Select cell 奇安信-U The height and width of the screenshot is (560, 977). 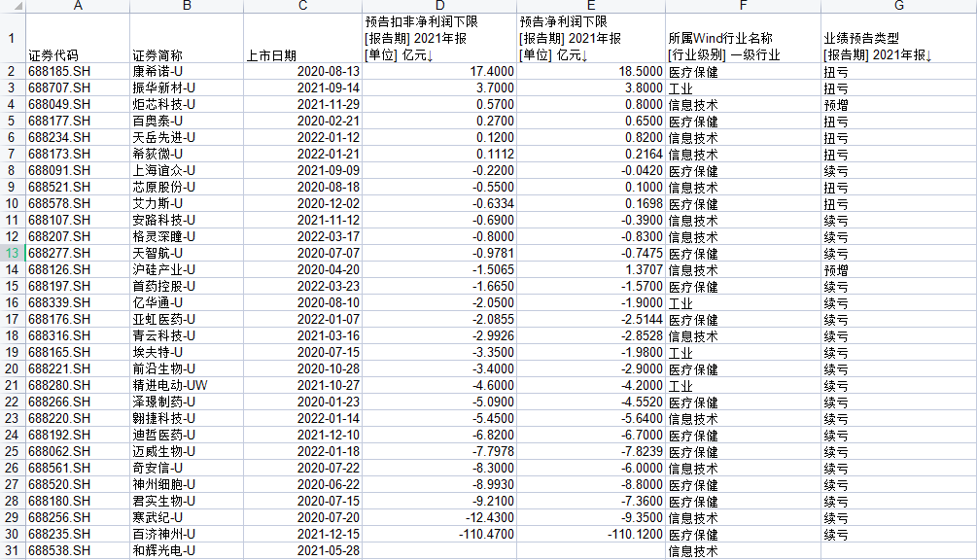[x=187, y=468]
